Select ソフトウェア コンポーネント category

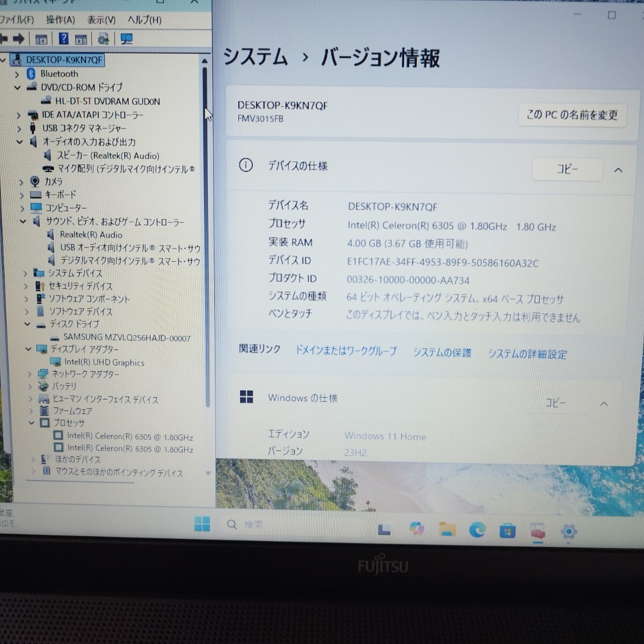tap(89, 299)
